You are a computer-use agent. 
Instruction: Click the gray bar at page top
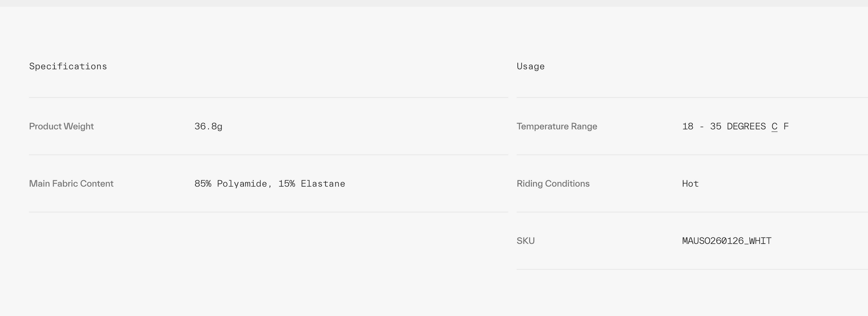[434, 3]
